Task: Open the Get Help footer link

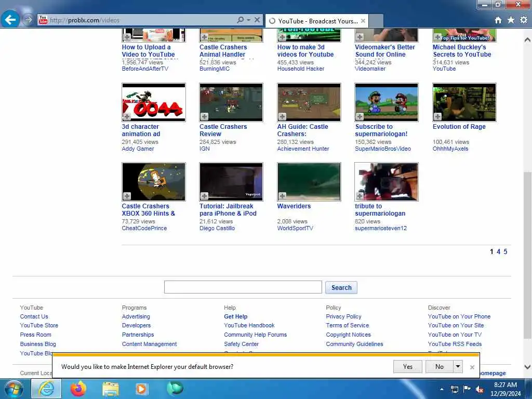Action: [235, 316]
